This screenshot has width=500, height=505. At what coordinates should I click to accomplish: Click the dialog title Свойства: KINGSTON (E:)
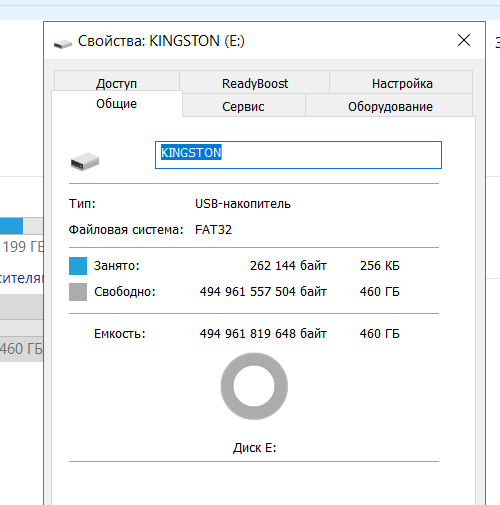click(x=161, y=41)
